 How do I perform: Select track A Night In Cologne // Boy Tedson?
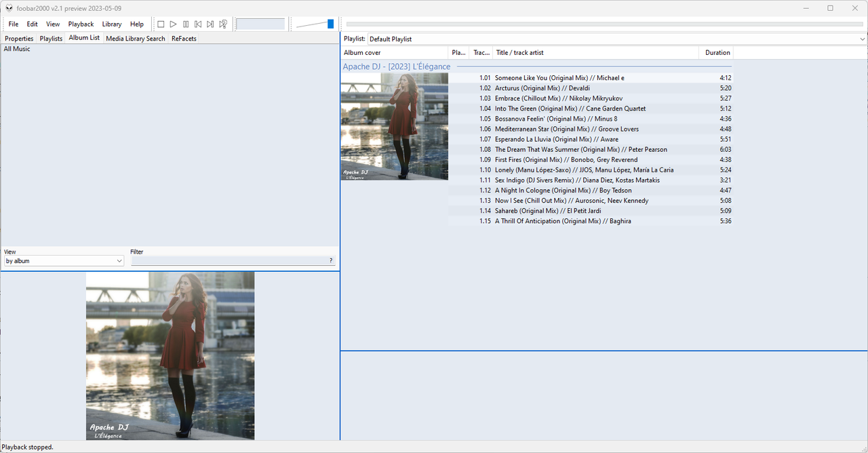pos(591,191)
